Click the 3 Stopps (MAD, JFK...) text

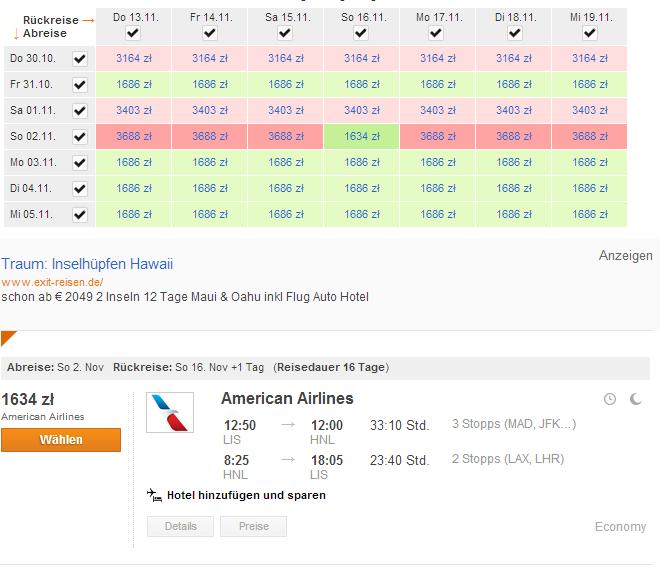514,424
